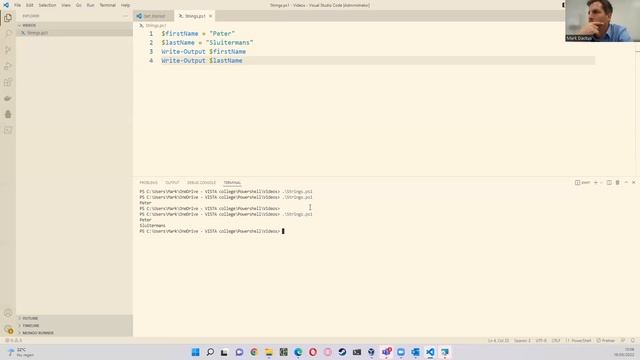Open Microsoft Teams from the taskbar
Viewport: 640px width, 360px height.
pos(386,352)
